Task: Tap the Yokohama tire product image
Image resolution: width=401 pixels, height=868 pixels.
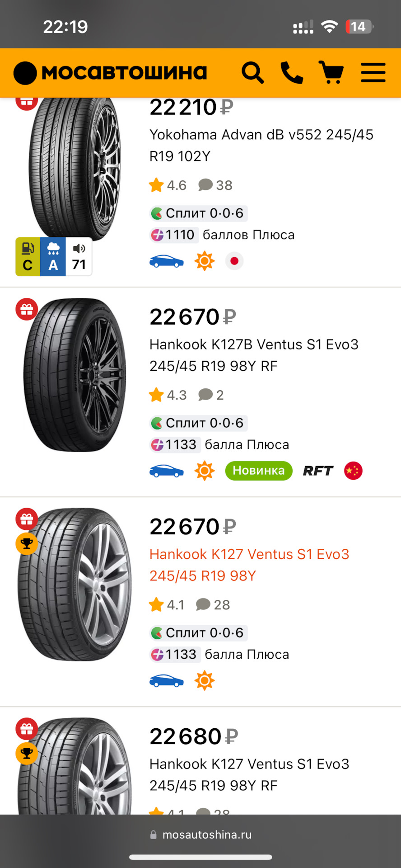Action: 75,167
